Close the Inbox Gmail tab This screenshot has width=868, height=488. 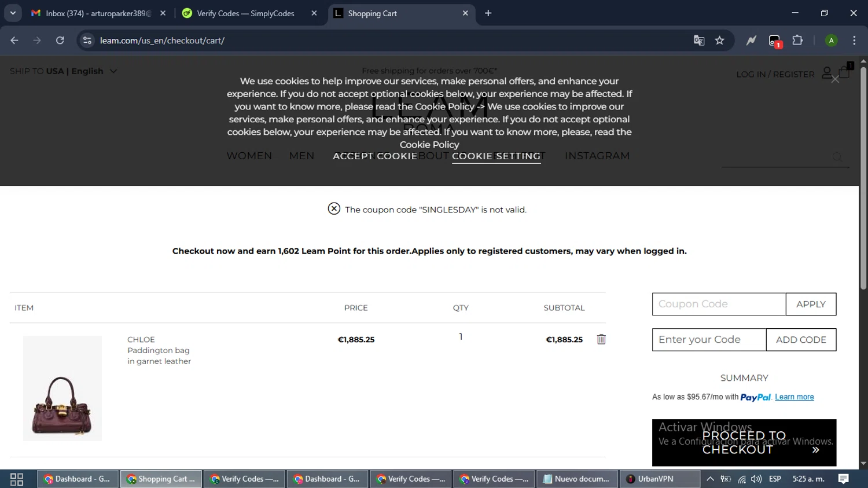tap(163, 13)
